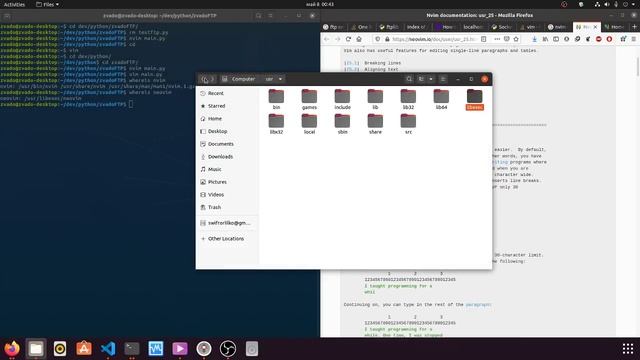The image size is (640, 360).
Task: Open Visual Studio Code from the dock
Action: point(108,349)
